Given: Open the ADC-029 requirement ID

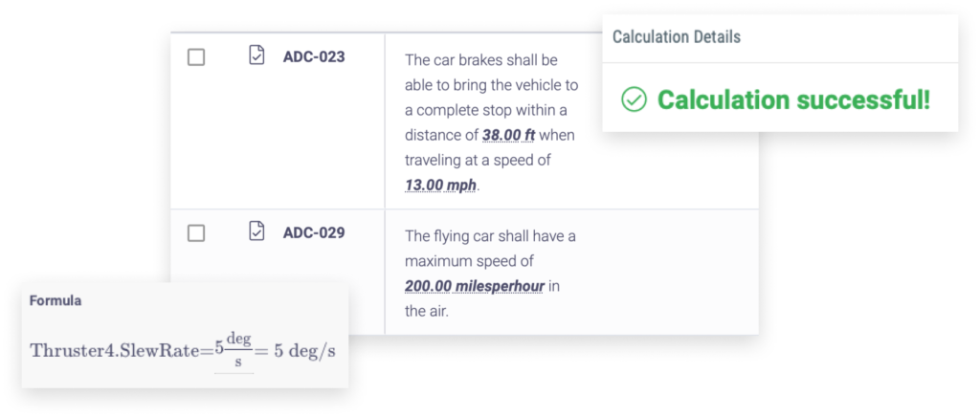Looking at the screenshot, I should [314, 232].
